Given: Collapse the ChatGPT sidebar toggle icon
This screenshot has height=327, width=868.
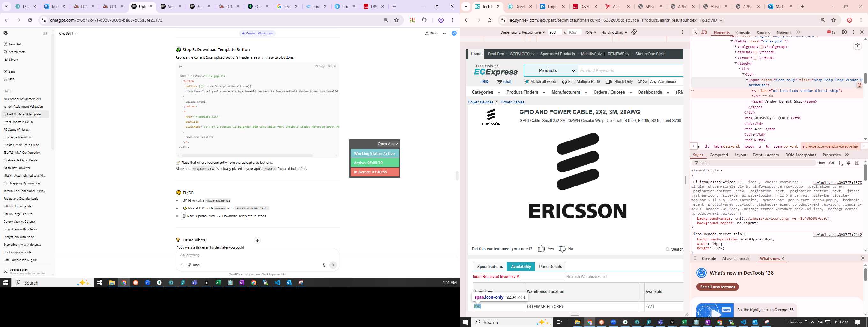Looking at the screenshot, I should coord(45,34).
